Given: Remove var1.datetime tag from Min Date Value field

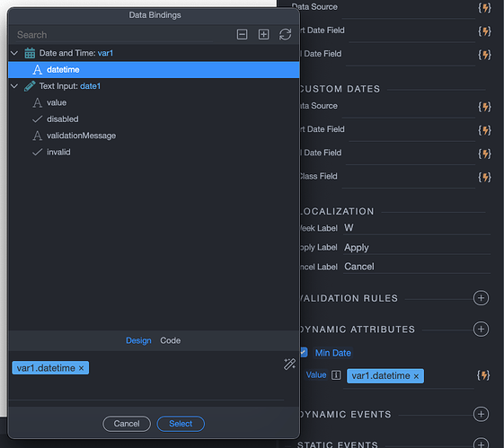Looking at the screenshot, I should pyautogui.click(x=416, y=376).
